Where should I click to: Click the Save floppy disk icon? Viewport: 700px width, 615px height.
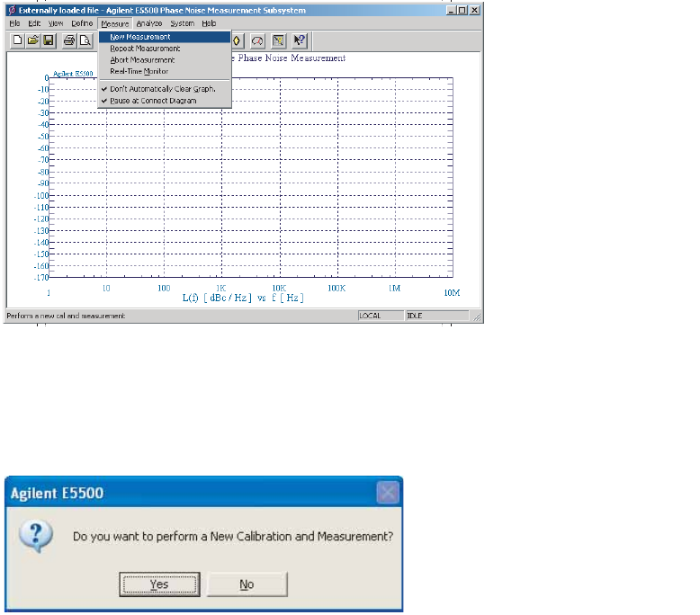click(x=49, y=40)
